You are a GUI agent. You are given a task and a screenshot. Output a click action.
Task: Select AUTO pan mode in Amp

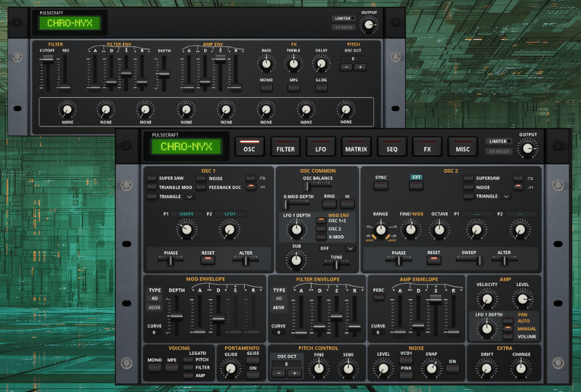tap(508, 321)
